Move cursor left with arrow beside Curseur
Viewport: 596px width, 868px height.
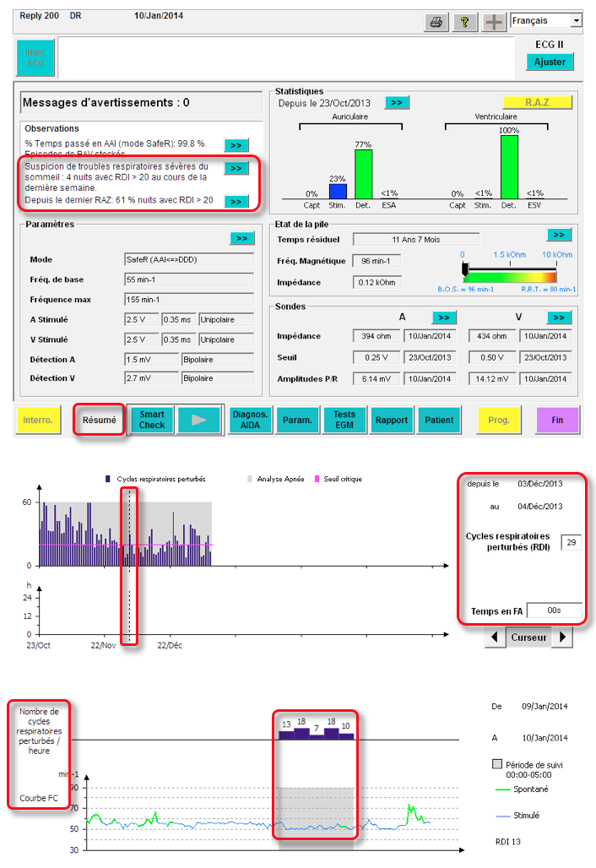pyautogui.click(x=493, y=637)
